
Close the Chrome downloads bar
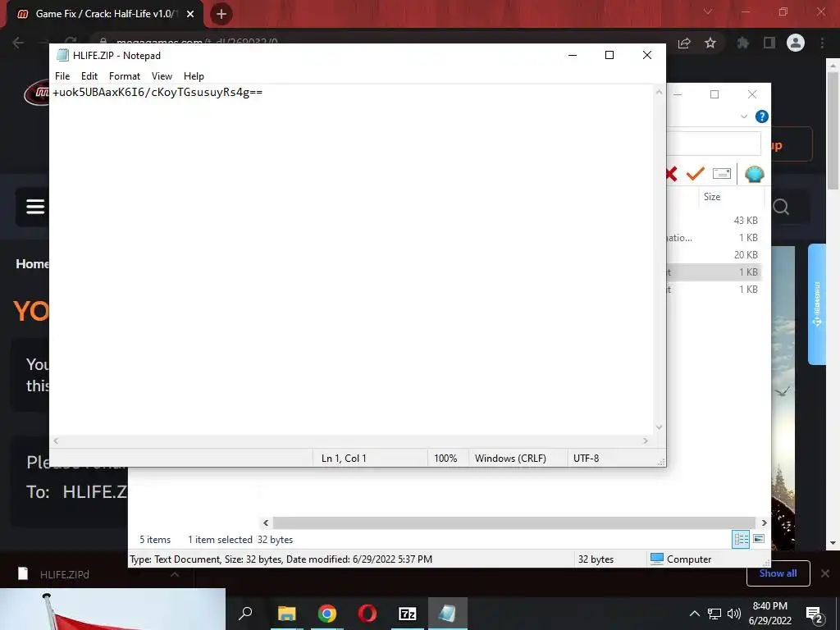point(825,573)
